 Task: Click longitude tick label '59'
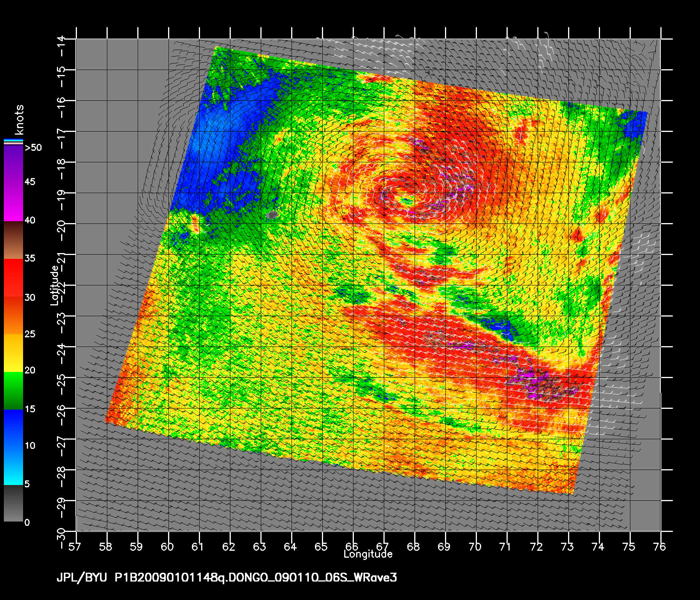click(x=137, y=547)
